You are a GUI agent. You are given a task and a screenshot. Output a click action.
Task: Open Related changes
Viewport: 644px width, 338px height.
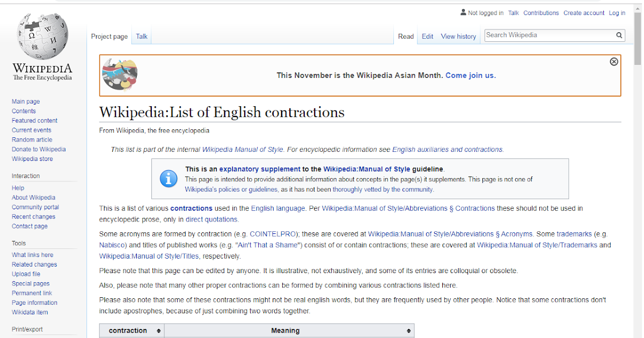coord(34,265)
